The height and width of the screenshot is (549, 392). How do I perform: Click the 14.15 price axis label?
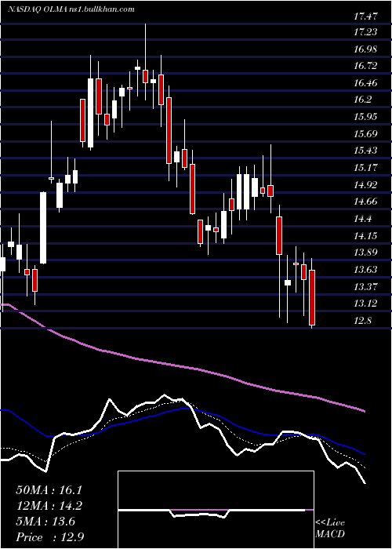[366, 235]
